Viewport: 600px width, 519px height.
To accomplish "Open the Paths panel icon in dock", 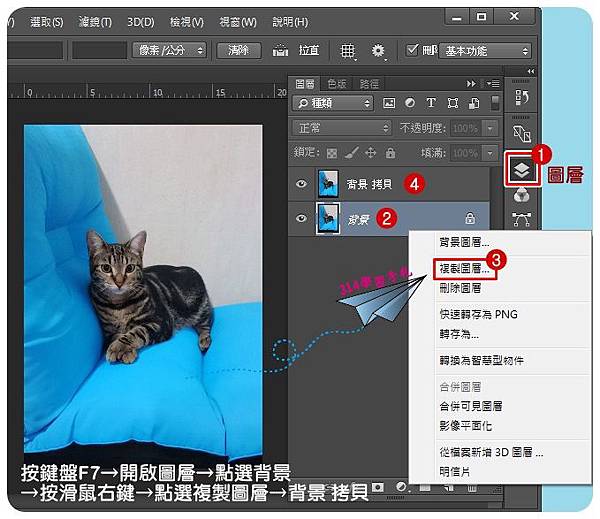I will pos(522,219).
